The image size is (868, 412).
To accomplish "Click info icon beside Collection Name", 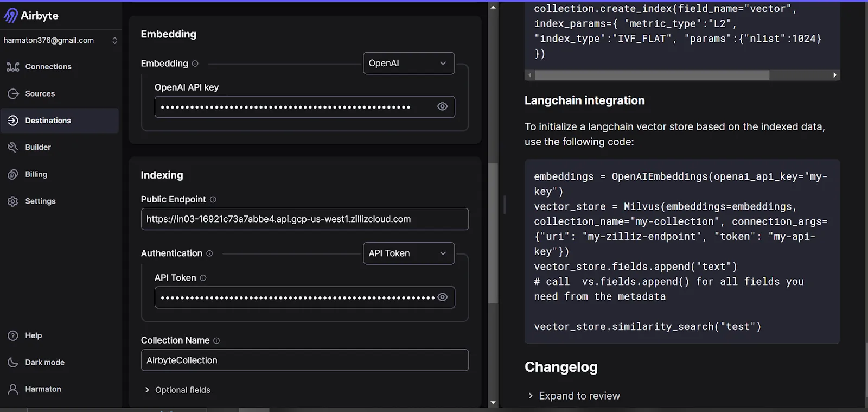I will tap(216, 341).
